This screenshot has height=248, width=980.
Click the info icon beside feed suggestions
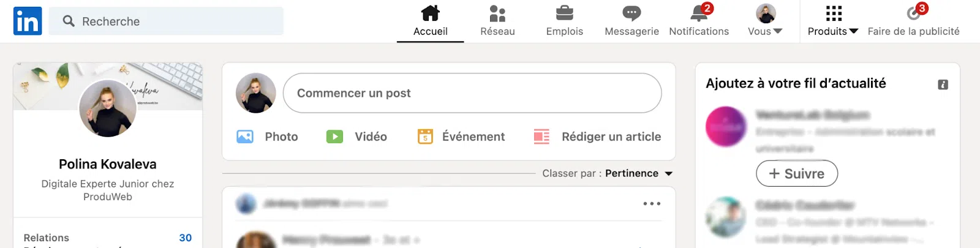click(943, 85)
